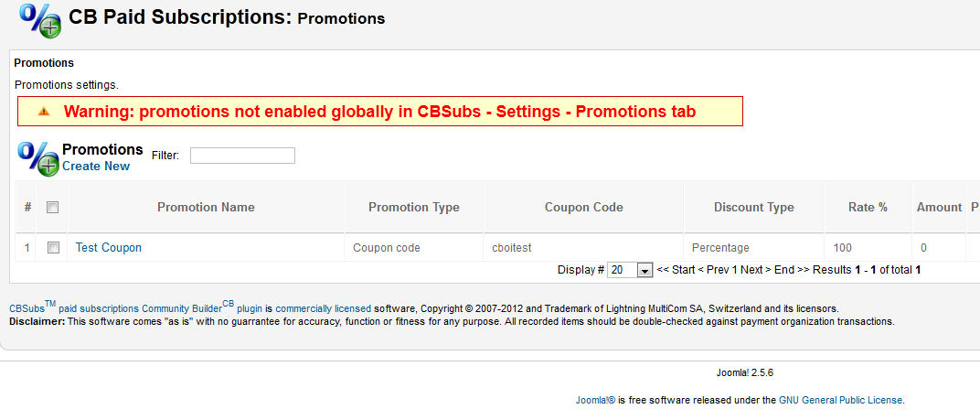Viewport: 980px width, 420px height.
Task: Go to the End pagination link
Action: point(792,270)
